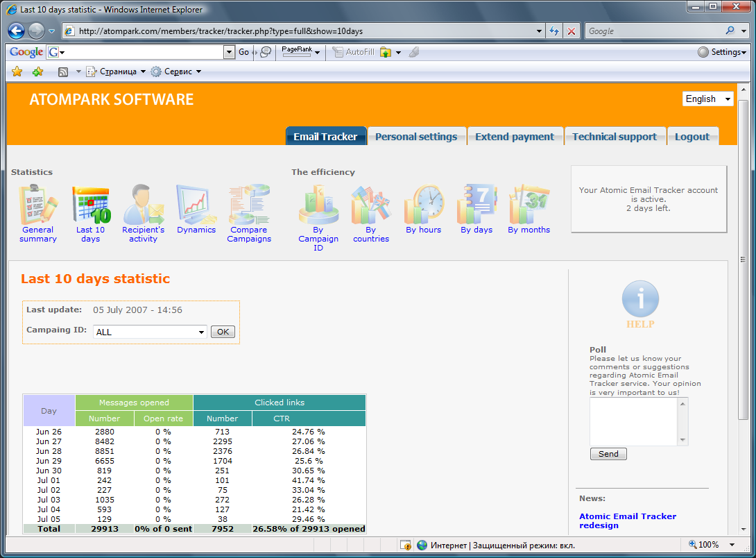Click the Go button on Google toolbar
Image resolution: width=756 pixels, height=558 pixels.
point(244,52)
